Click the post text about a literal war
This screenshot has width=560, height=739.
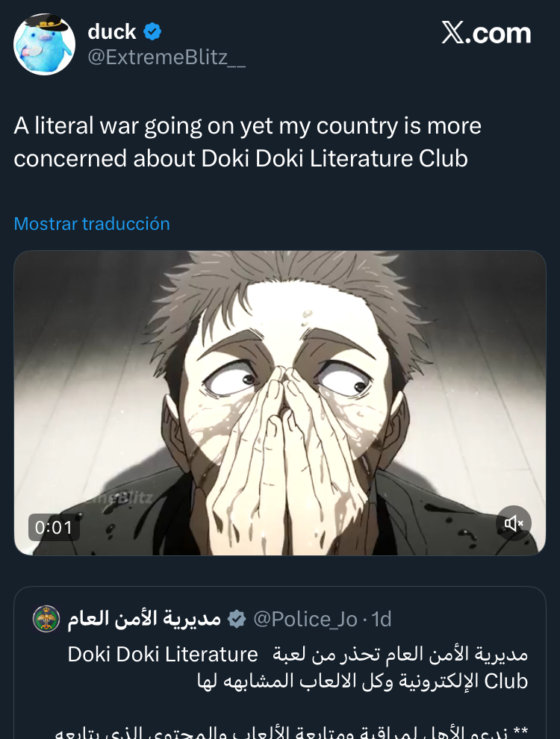[x=247, y=142]
